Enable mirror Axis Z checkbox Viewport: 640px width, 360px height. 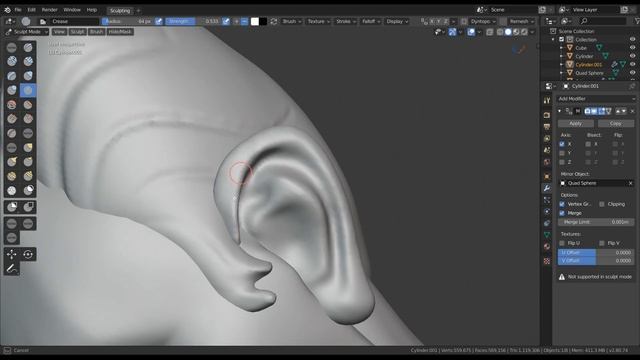tap(562, 162)
